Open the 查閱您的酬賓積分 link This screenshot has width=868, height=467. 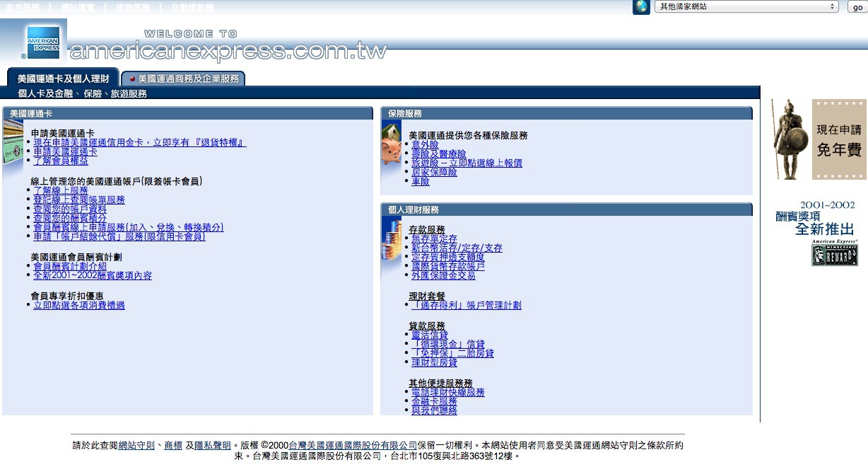(70, 218)
